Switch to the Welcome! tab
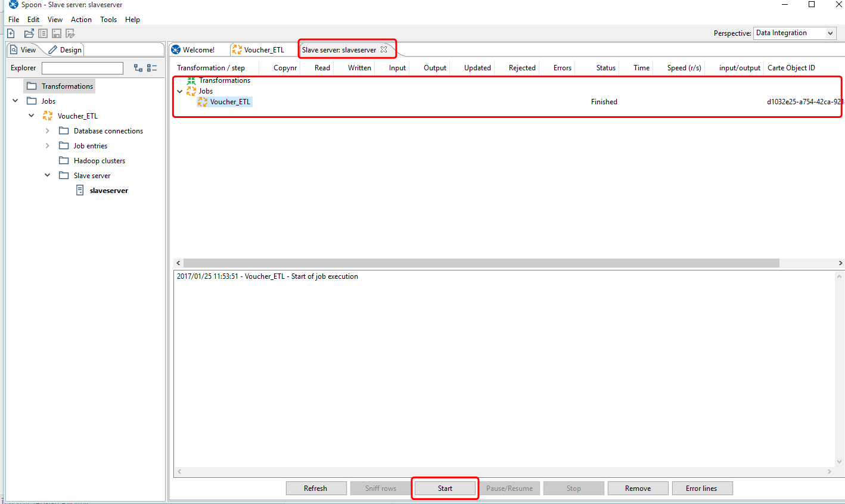Viewport: 845px width, 504px height. point(198,50)
